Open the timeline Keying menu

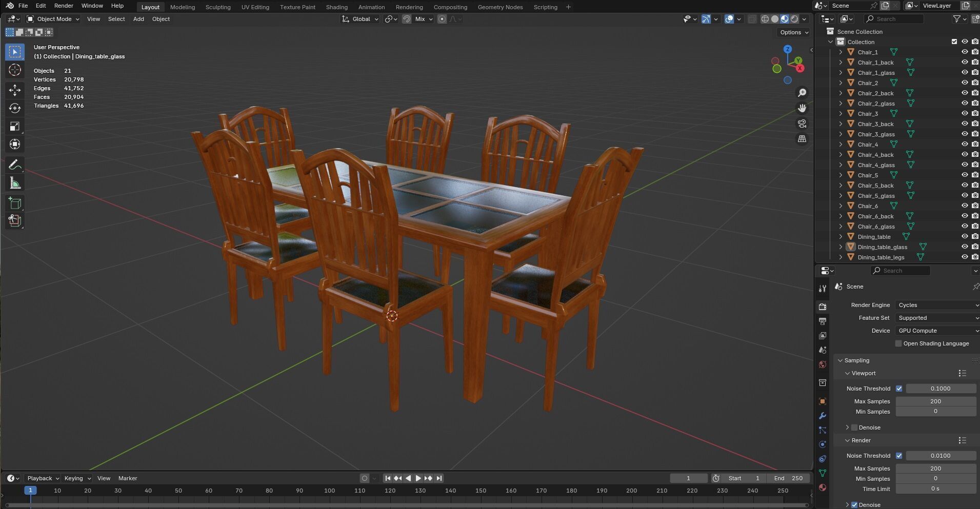[77, 478]
